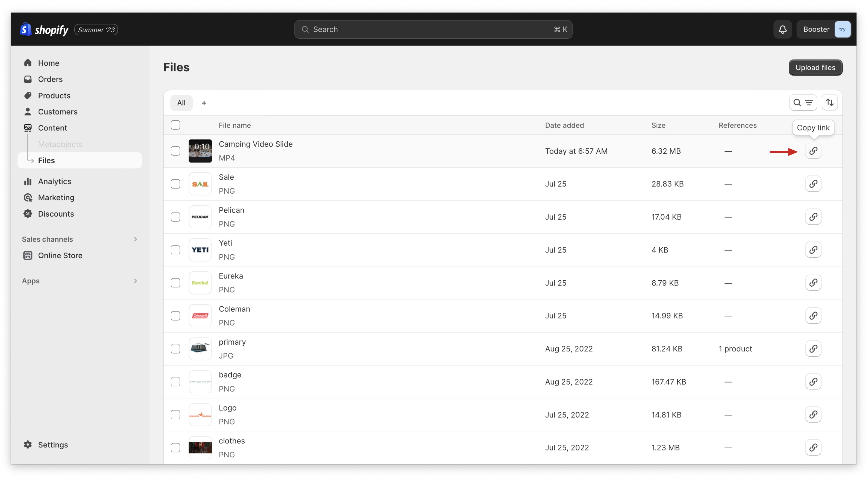This screenshot has height=477, width=868.
Task: Add a new view with plus button
Action: pos(204,103)
